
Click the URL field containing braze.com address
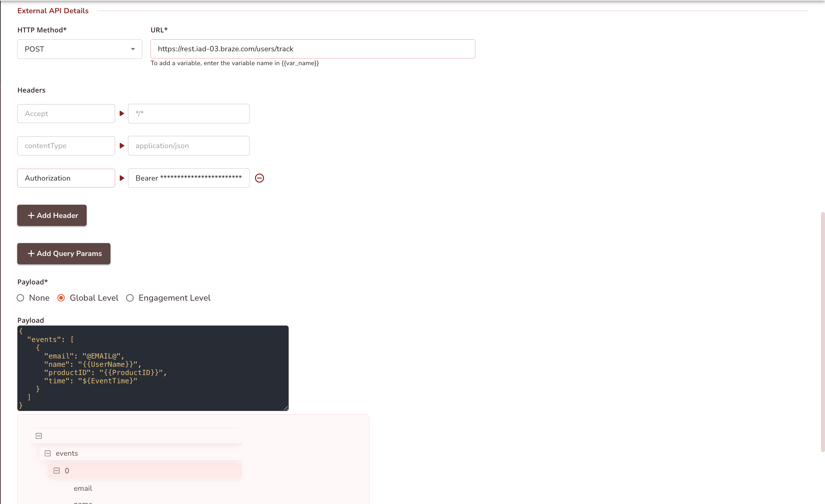pos(312,49)
